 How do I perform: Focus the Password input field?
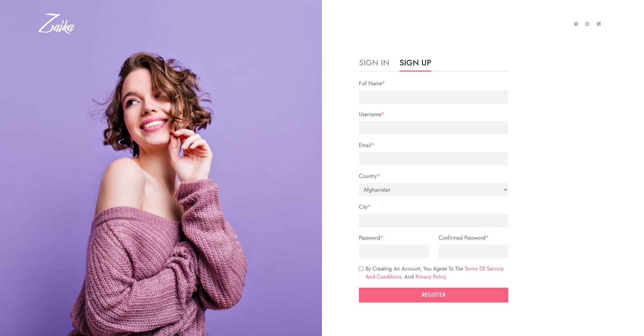pos(394,251)
